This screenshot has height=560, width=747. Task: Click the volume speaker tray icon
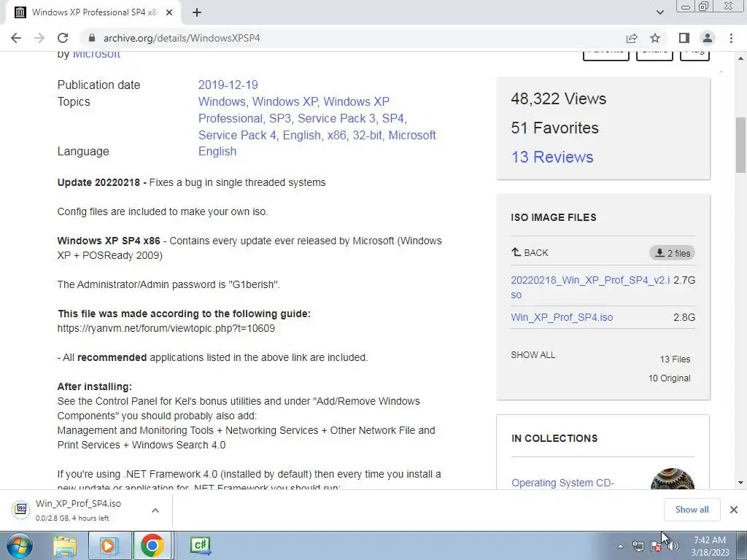pyautogui.click(x=673, y=546)
